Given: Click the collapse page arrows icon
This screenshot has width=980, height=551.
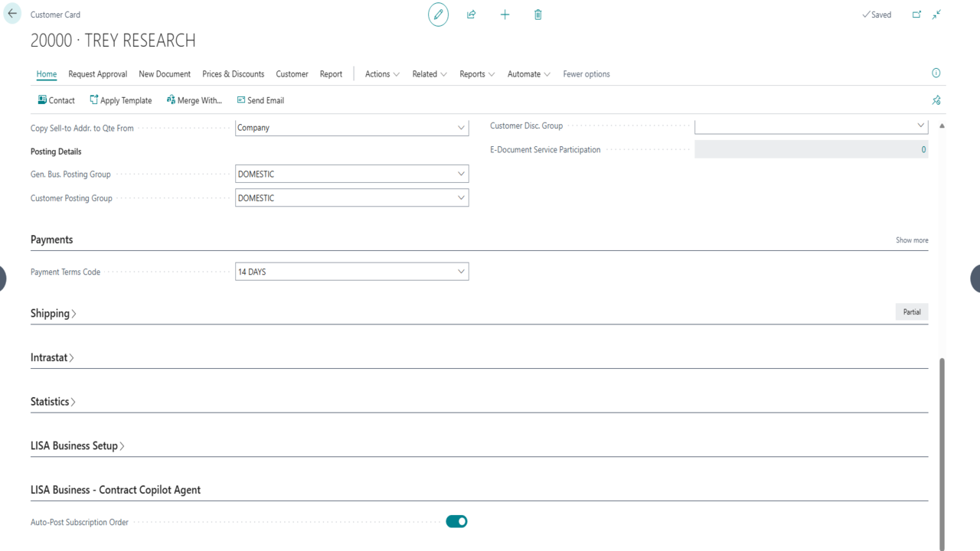Looking at the screenshot, I should [936, 15].
